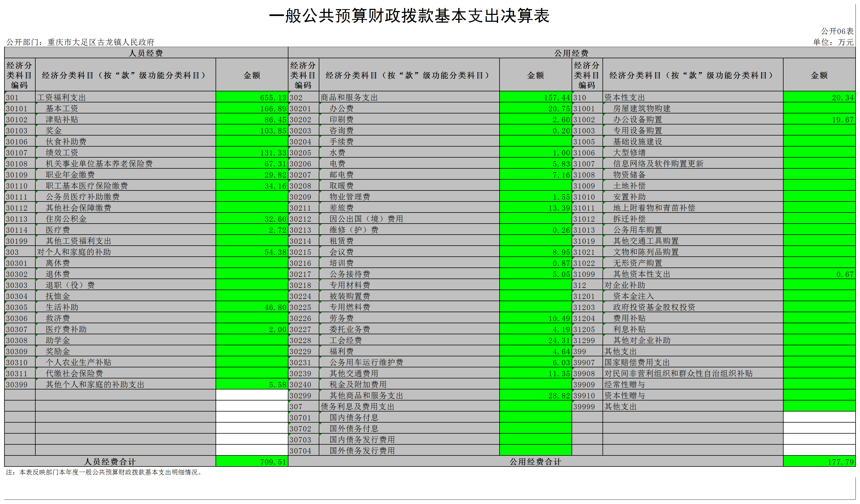Select the 因公出国（境）费用 cell
Viewport: 860px width, 504px height.
[409, 219]
